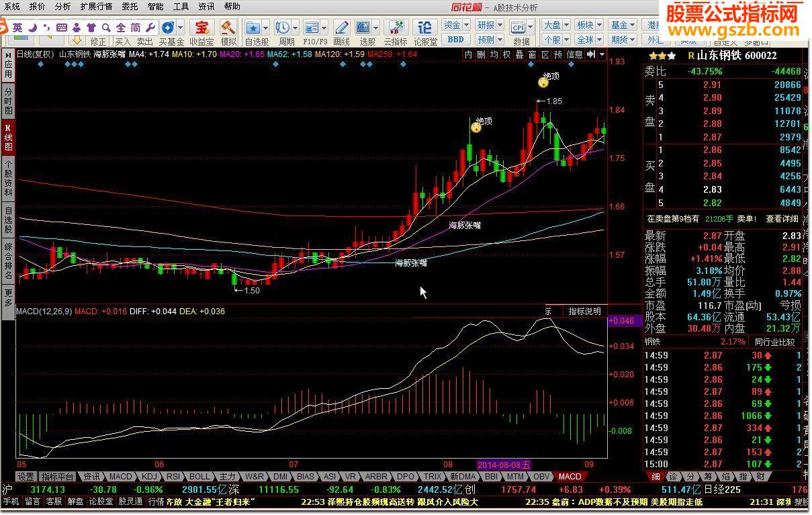
Task: Toggle the 权 adjustment option
Action: (507, 54)
